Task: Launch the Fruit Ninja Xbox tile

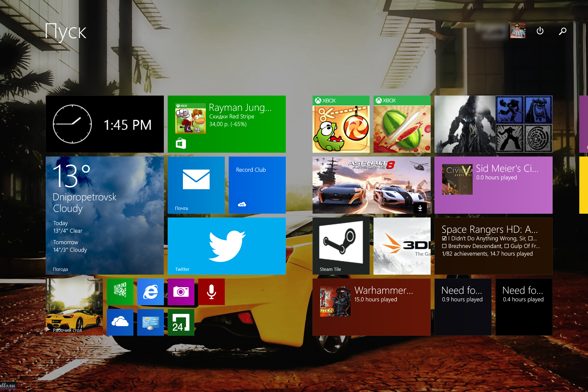Action: [x=402, y=124]
